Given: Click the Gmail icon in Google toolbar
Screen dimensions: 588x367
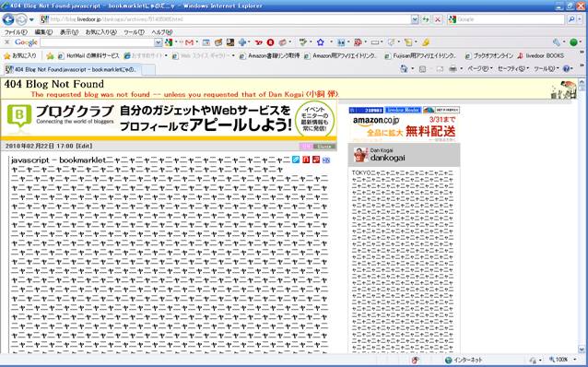Looking at the screenshot, I should click(189, 42).
